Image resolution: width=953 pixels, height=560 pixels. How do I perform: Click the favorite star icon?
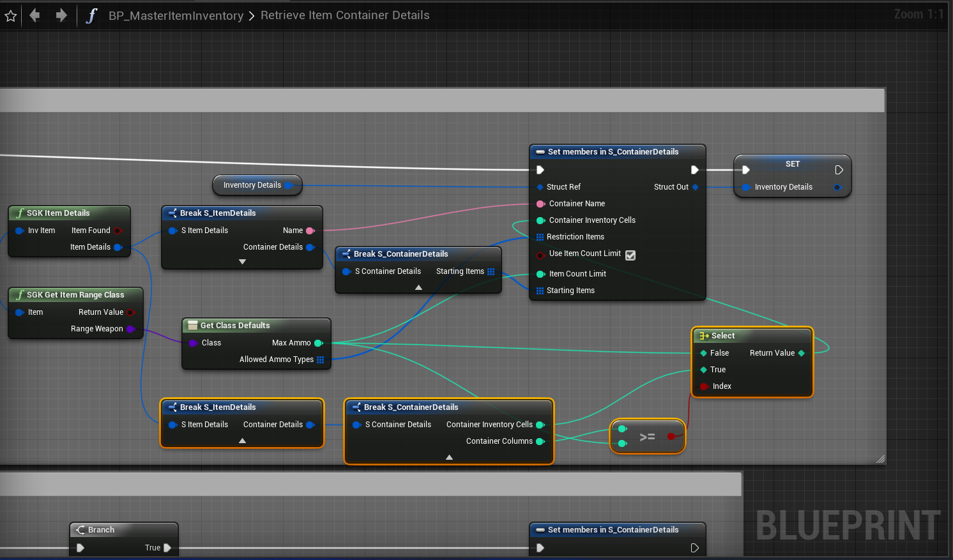pos(10,16)
